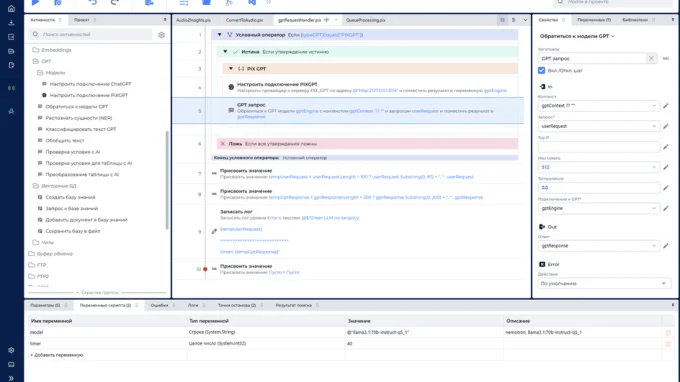Select the Распознать сущности (NER) activity
The width and height of the screenshot is (680, 382).
[78, 118]
